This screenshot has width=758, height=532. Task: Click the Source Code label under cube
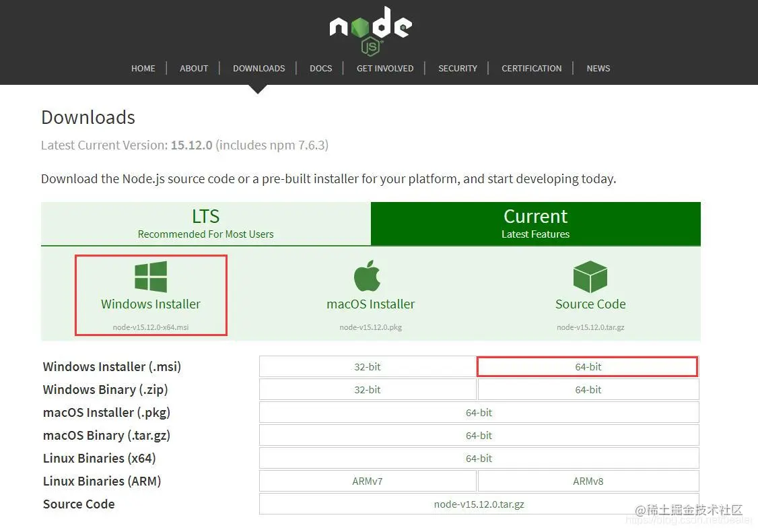590,304
